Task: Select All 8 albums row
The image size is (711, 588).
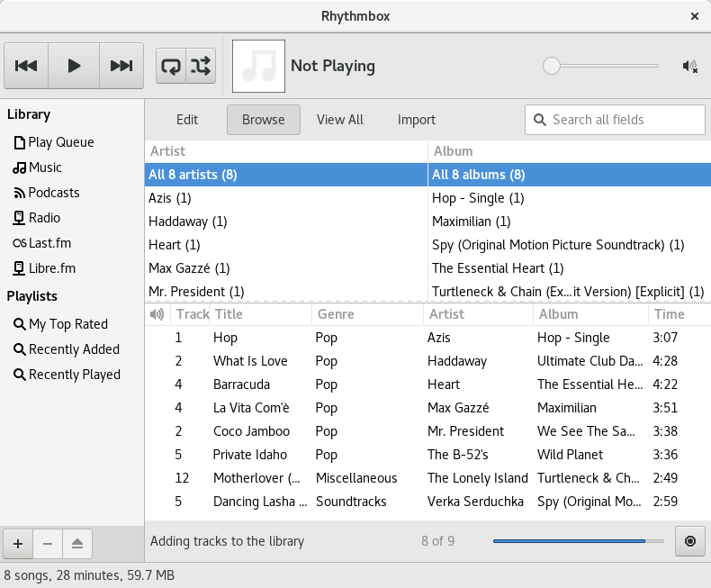Action: (570, 175)
